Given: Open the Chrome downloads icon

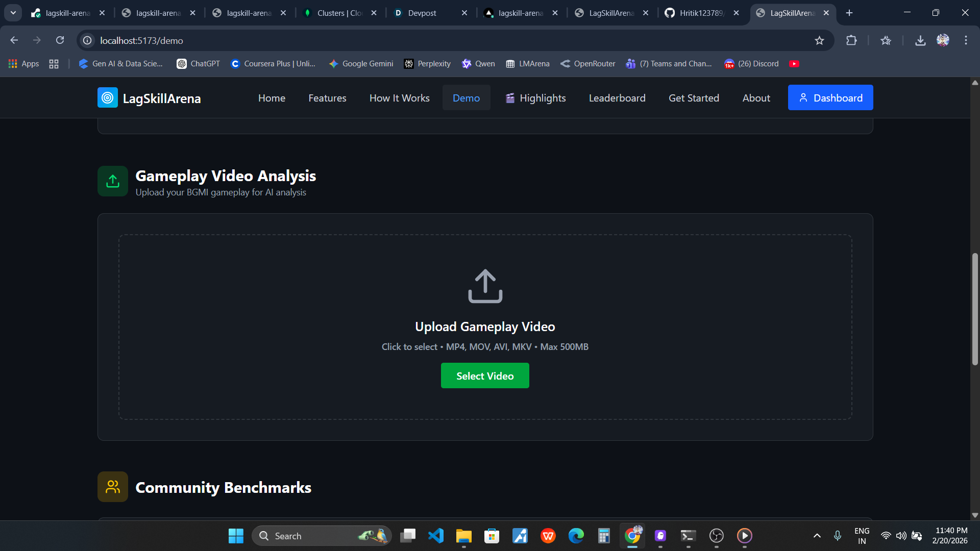Looking at the screenshot, I should tap(920, 40).
